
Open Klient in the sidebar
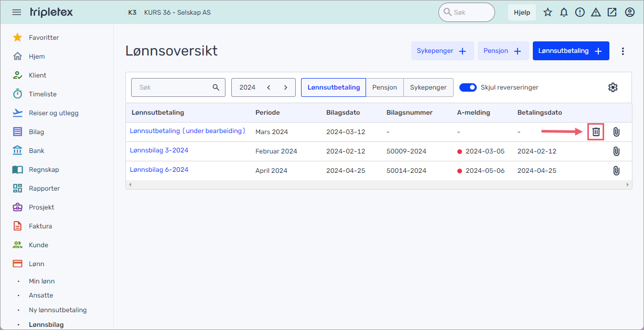tap(37, 75)
